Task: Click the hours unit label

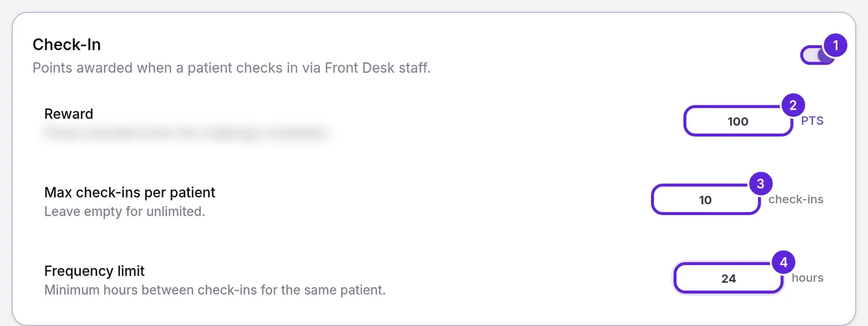Action: click(807, 278)
